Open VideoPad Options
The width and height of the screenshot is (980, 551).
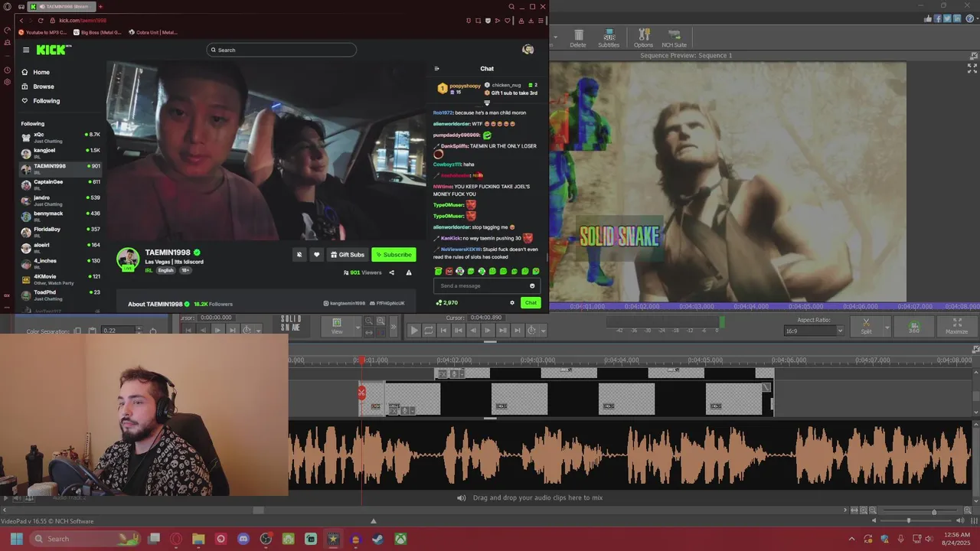click(x=643, y=38)
